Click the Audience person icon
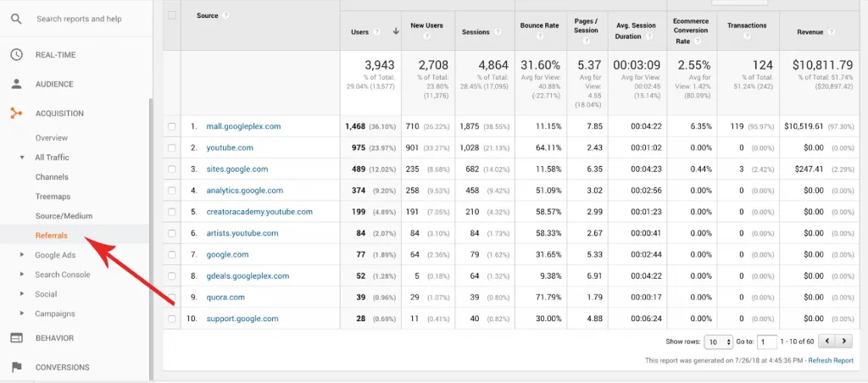The image size is (868, 383). click(x=17, y=84)
